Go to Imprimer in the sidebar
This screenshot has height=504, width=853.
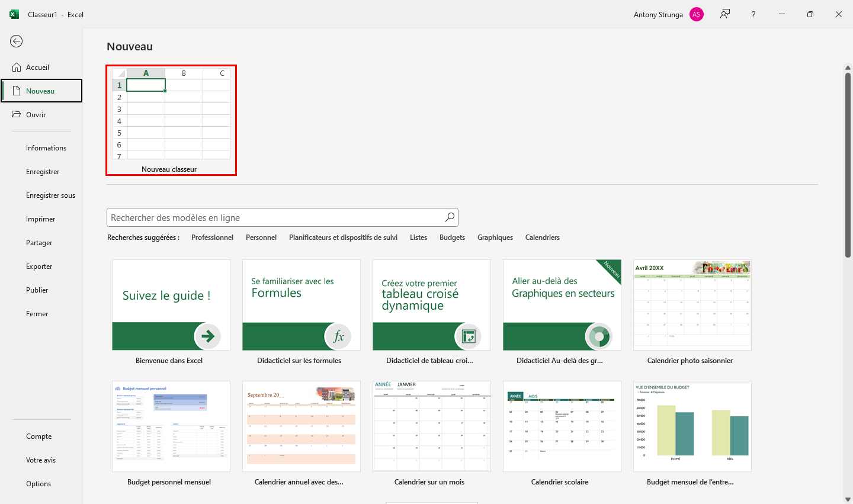click(x=40, y=219)
